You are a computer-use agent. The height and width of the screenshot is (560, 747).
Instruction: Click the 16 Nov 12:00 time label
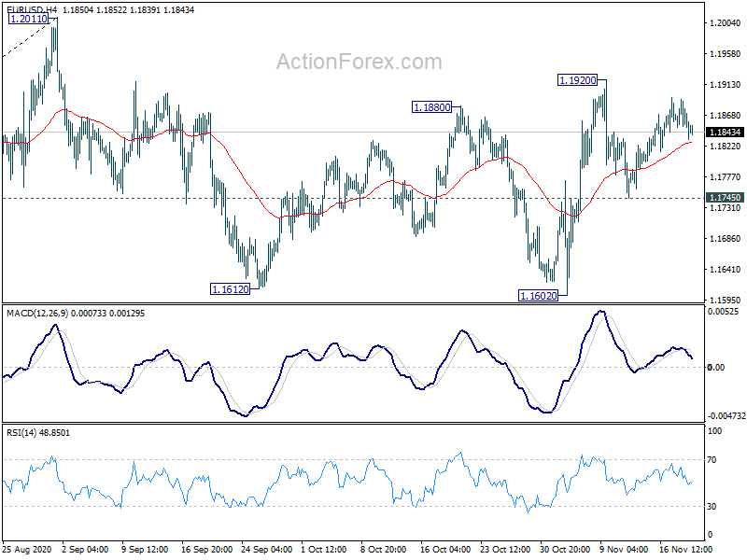pos(686,550)
